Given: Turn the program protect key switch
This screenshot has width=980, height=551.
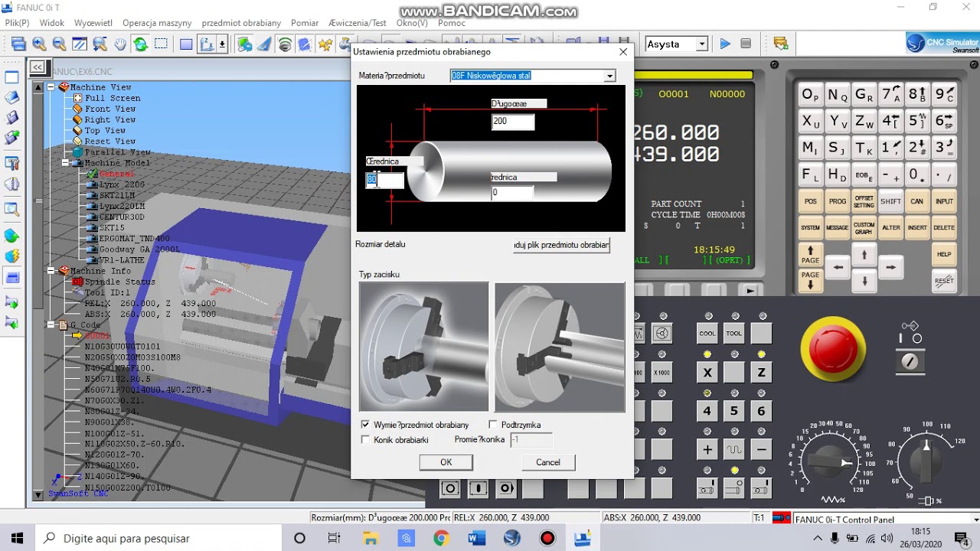Looking at the screenshot, I should (x=910, y=361).
